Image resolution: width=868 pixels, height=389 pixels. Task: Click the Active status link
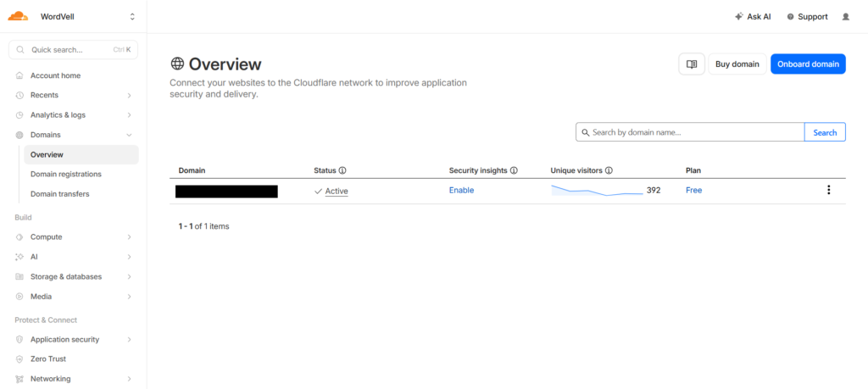(337, 191)
